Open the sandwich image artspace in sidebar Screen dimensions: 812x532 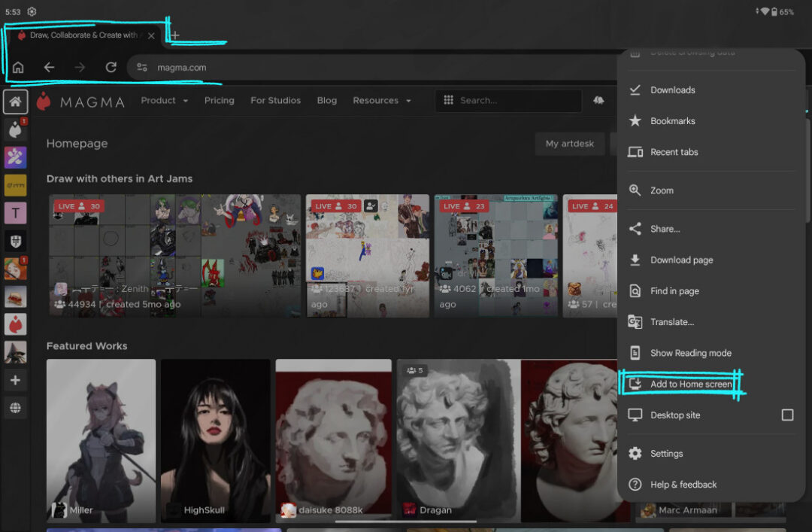(x=16, y=296)
